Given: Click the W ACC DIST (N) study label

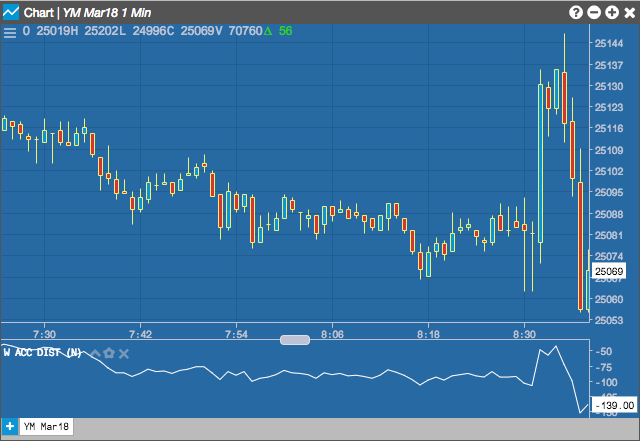Looking at the screenshot, I should (x=42, y=352).
